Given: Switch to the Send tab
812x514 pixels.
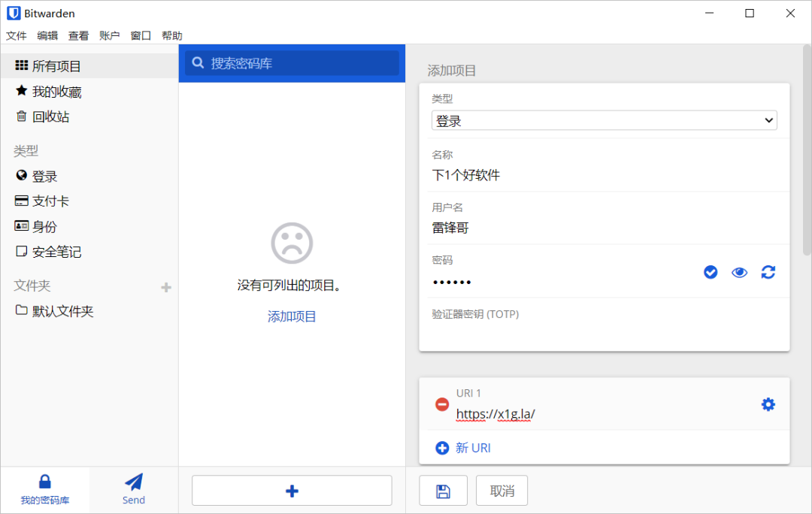Looking at the screenshot, I should point(134,489).
